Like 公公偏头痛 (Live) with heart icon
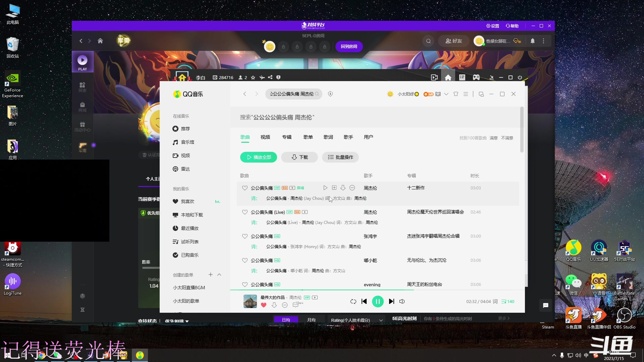The height and width of the screenshot is (362, 644). pos(245,212)
